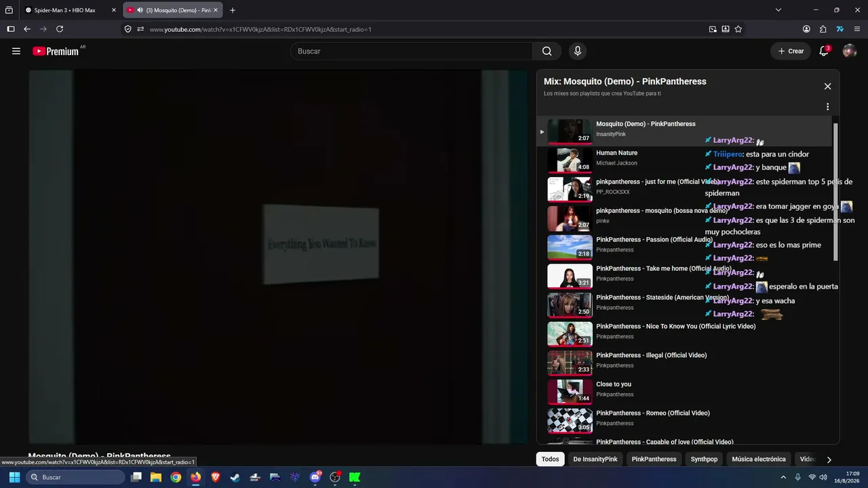Viewport: 868px width, 488px height.
Task: Mute the Mosquito tab audio speaker icon
Action: pos(140,10)
